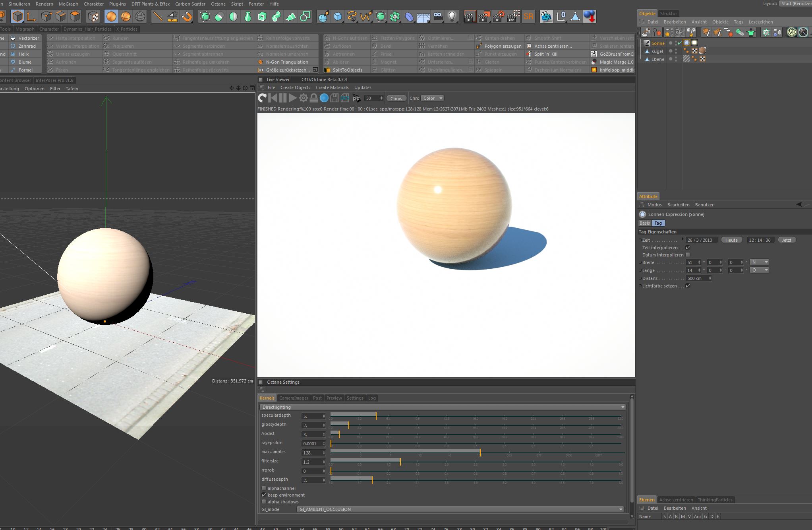
Task: Open the Octane menu in menu bar
Action: pyautogui.click(x=218, y=4)
